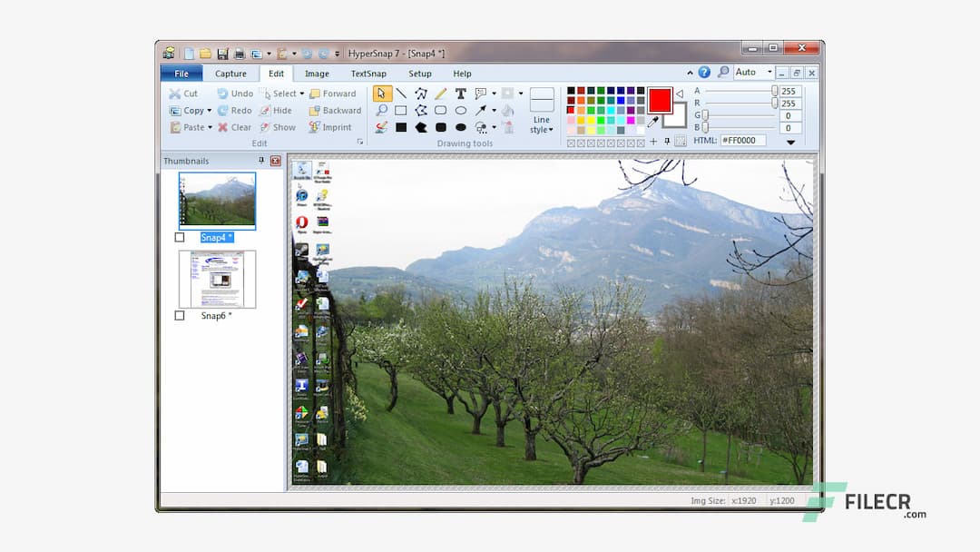
Task: Select the Pencil drawing tool
Action: point(441,94)
